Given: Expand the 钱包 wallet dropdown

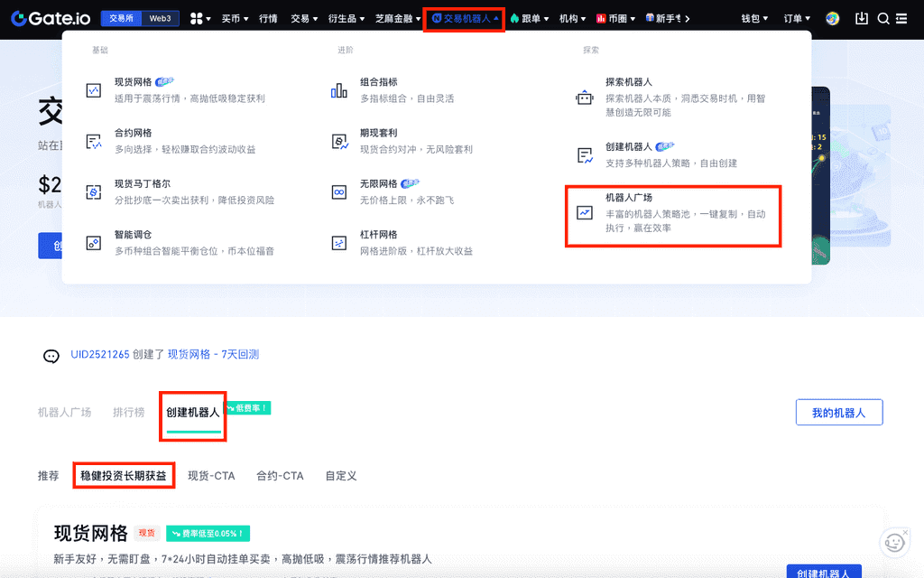Looking at the screenshot, I should click(x=754, y=18).
